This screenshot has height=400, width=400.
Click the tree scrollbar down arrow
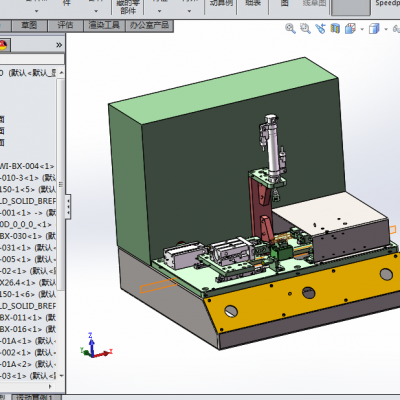coord(61,376)
